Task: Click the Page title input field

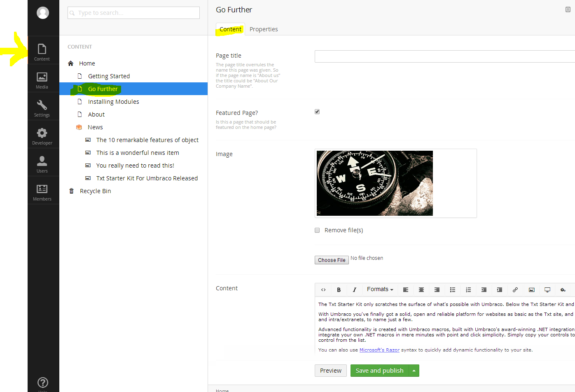Action: 444,56
